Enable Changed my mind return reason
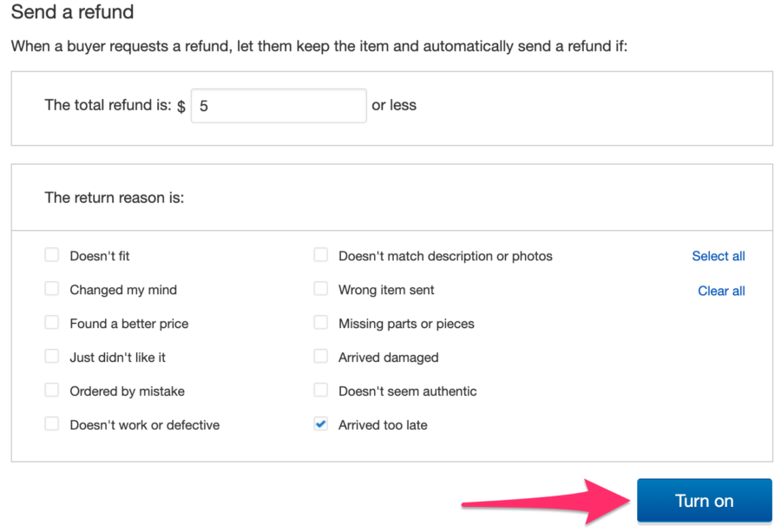The height and width of the screenshot is (532, 781). pos(51,289)
